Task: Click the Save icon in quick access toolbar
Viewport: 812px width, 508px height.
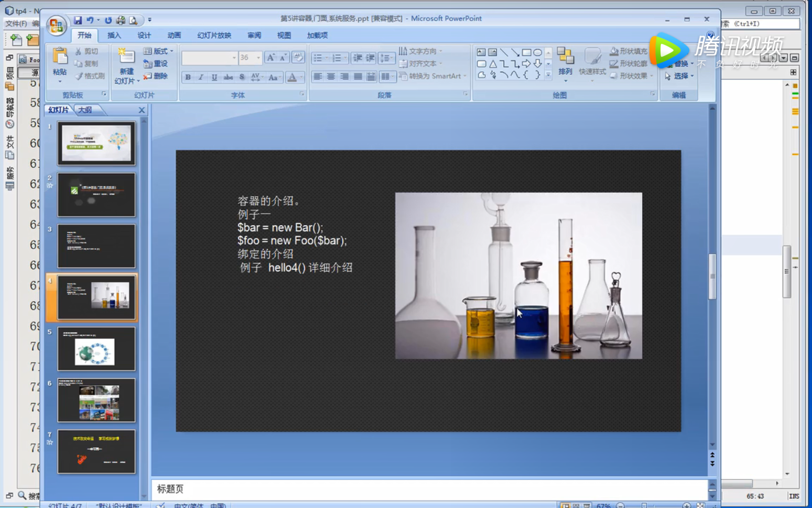Action: 78,20
